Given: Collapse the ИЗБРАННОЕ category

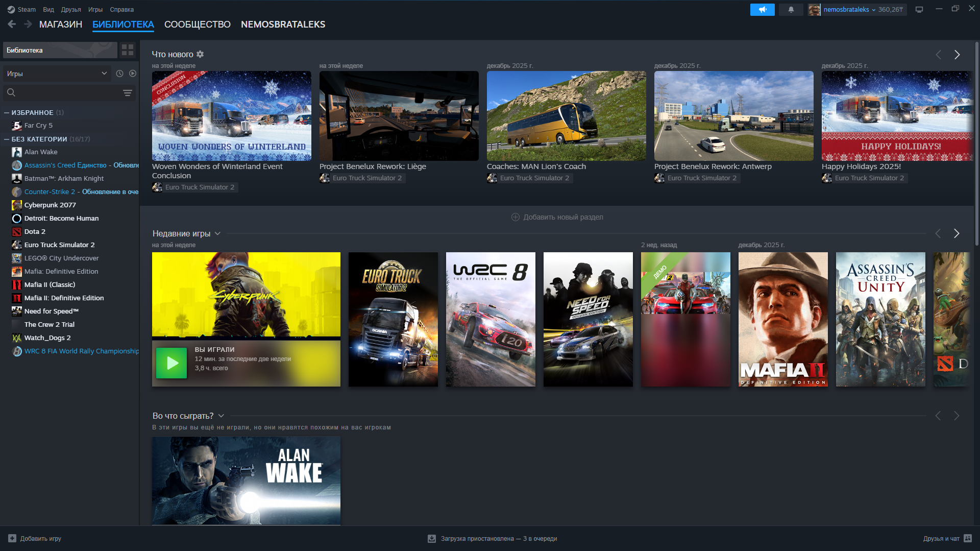Looking at the screenshot, I should pyautogui.click(x=7, y=113).
